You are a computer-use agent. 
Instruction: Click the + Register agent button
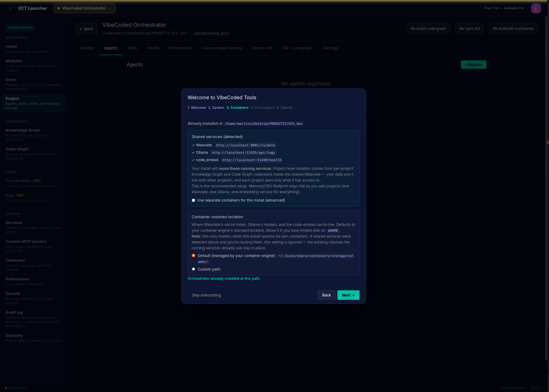click(474, 65)
